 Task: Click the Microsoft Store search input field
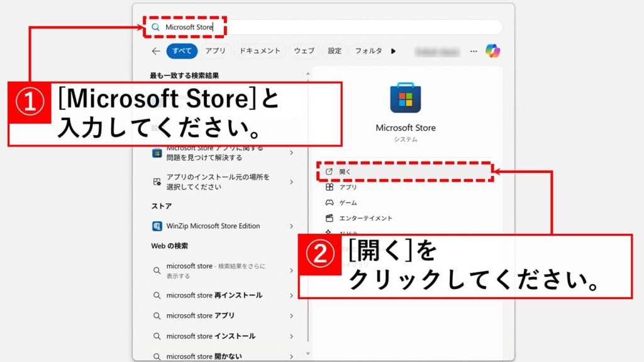click(323, 27)
